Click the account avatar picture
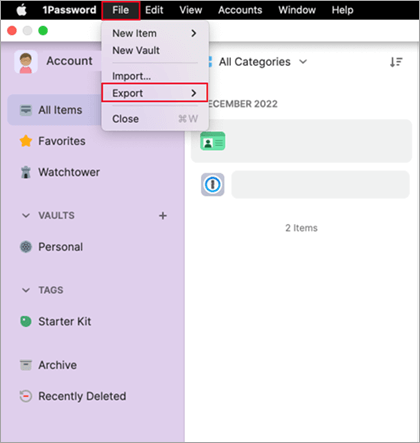The height and width of the screenshot is (443, 420). click(26, 62)
